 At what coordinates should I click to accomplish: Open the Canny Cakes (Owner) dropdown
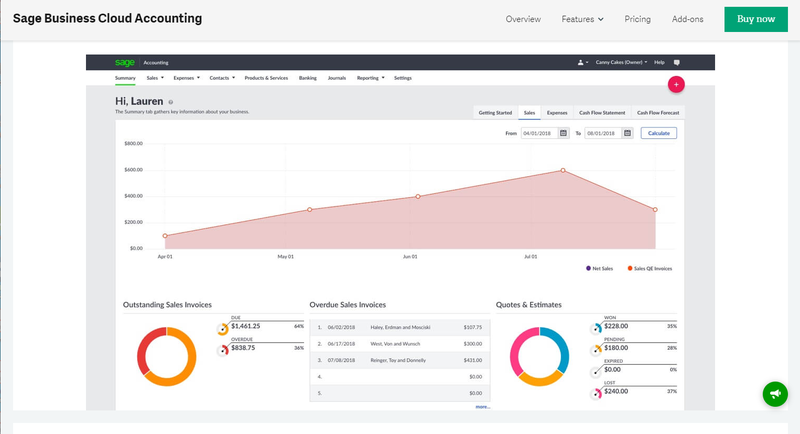click(621, 62)
